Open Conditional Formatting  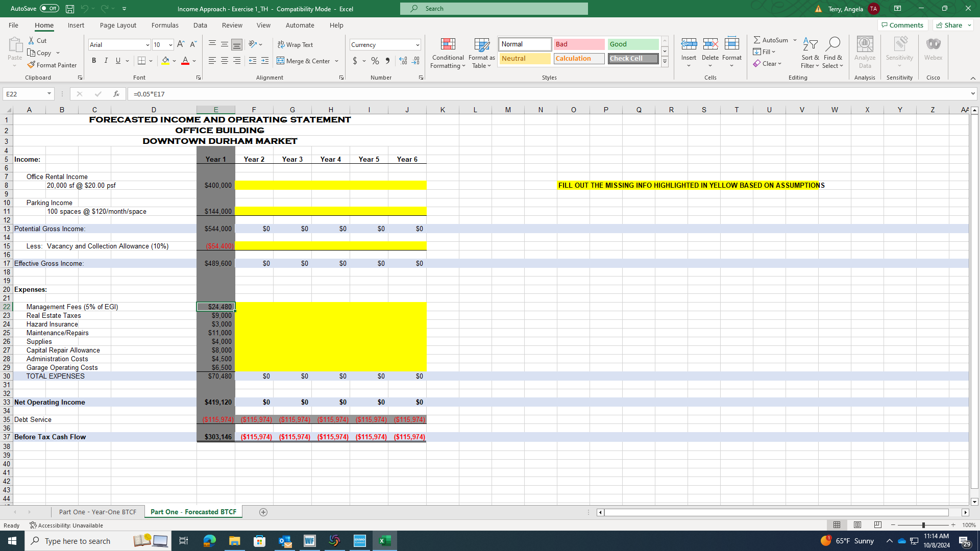pyautogui.click(x=448, y=53)
